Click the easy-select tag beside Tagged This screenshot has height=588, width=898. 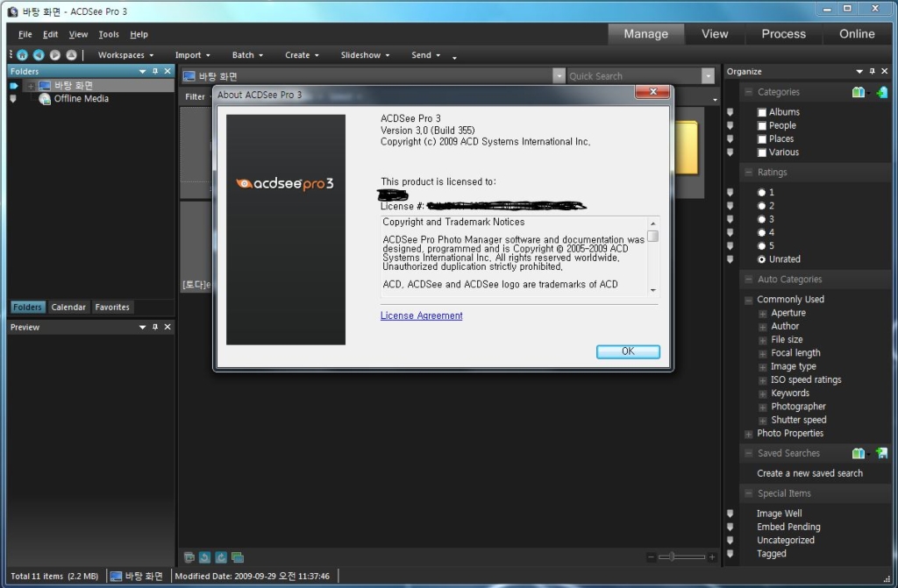click(731, 554)
